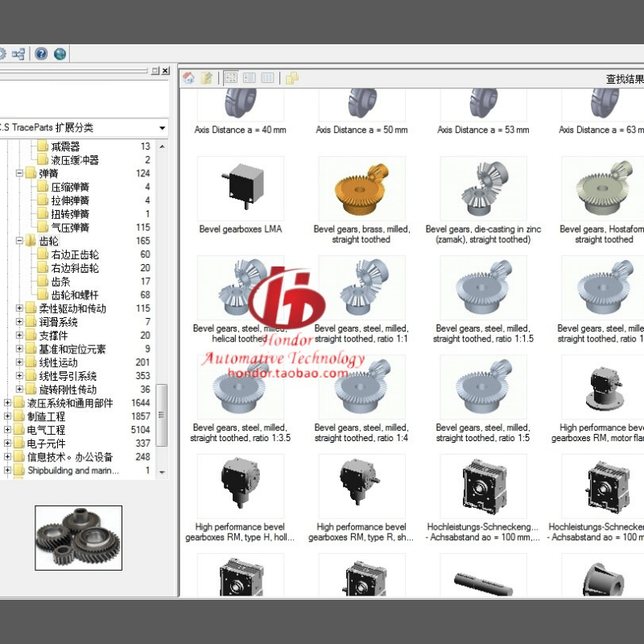
Task: Close the left classification panel
Action: [166, 71]
